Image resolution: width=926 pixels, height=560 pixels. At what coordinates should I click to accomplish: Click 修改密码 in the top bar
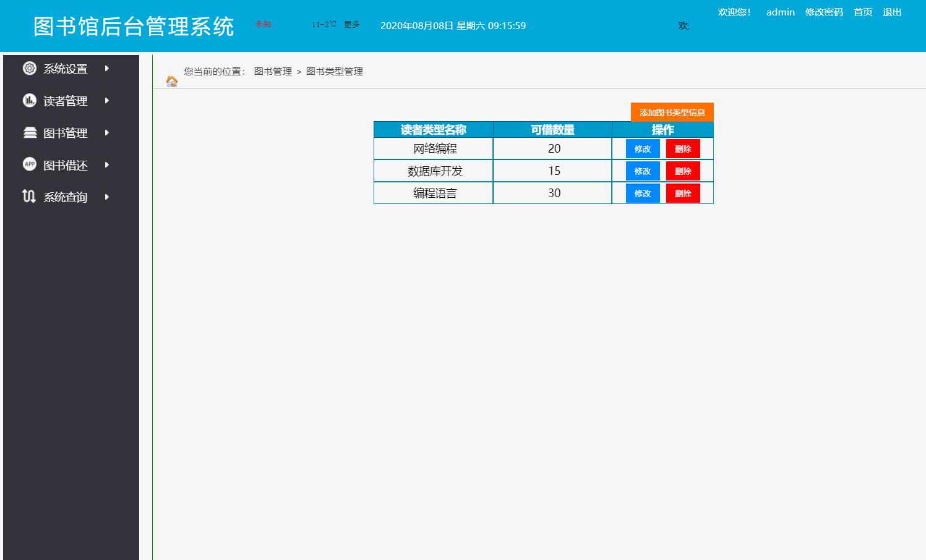pos(823,12)
